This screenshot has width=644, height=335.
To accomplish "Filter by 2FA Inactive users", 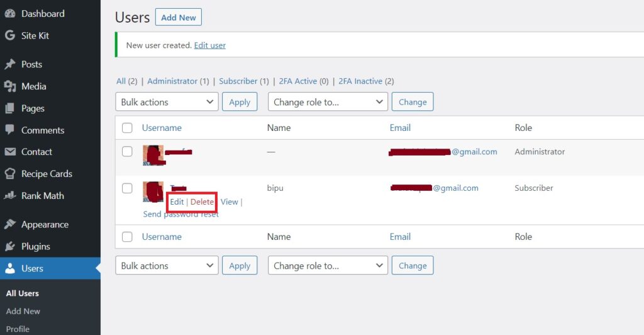I will (367, 81).
